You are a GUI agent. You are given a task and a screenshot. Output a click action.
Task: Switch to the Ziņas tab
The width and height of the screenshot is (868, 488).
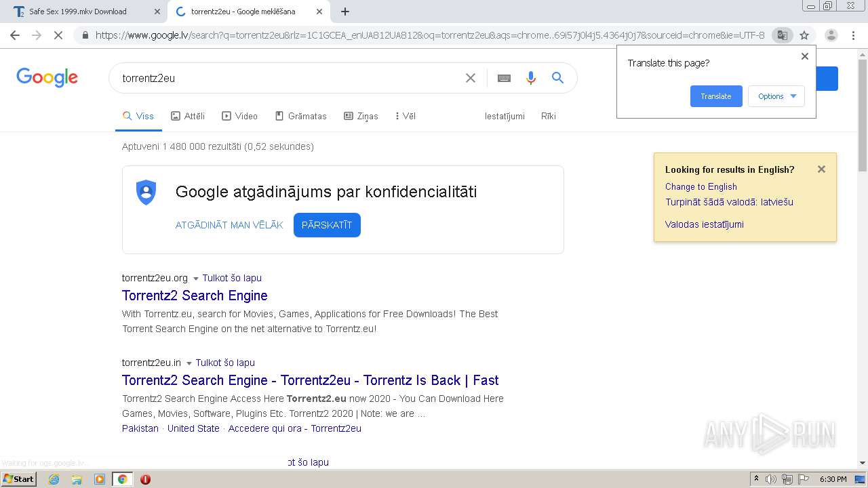point(361,116)
